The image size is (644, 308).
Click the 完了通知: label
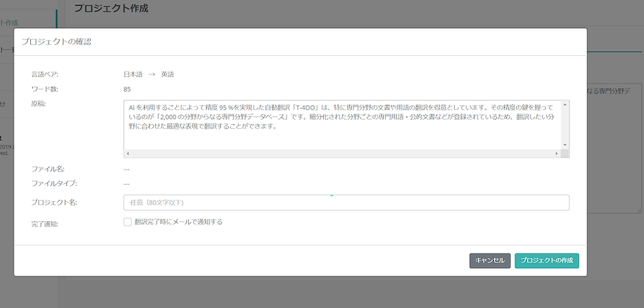point(45,224)
